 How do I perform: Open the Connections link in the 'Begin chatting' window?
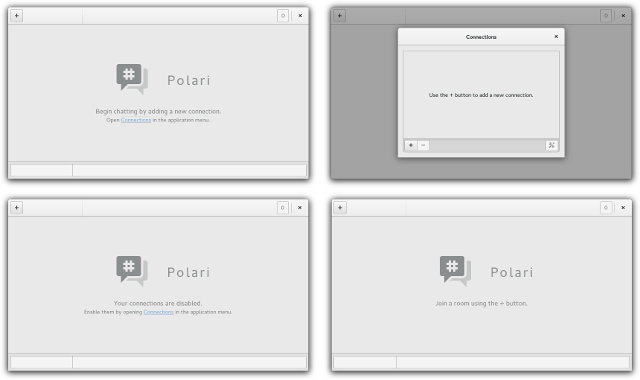point(136,120)
